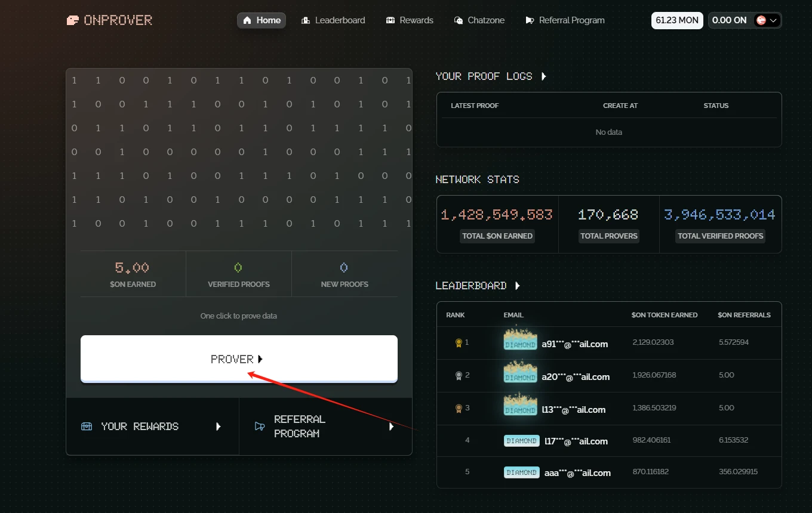The height and width of the screenshot is (513, 812).
Task: Click the ONPROVER logo icon
Action: (72, 20)
